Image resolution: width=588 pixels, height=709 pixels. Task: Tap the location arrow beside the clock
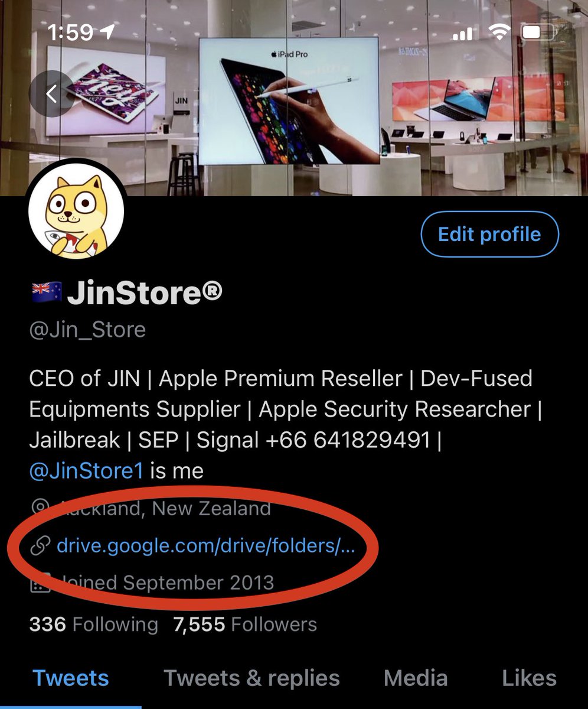pos(107,33)
